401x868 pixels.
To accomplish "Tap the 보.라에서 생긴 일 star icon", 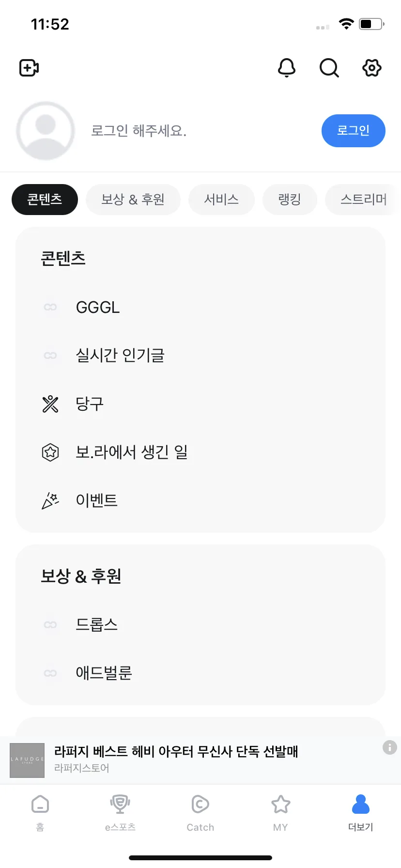I will pos(50,452).
